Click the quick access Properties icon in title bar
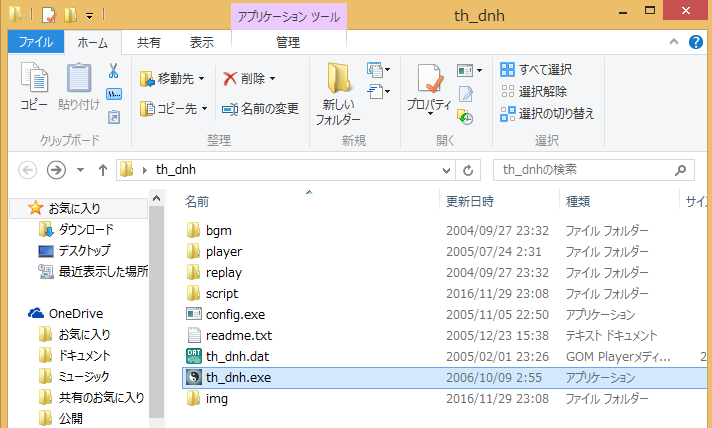The image size is (712, 428). click(49, 15)
